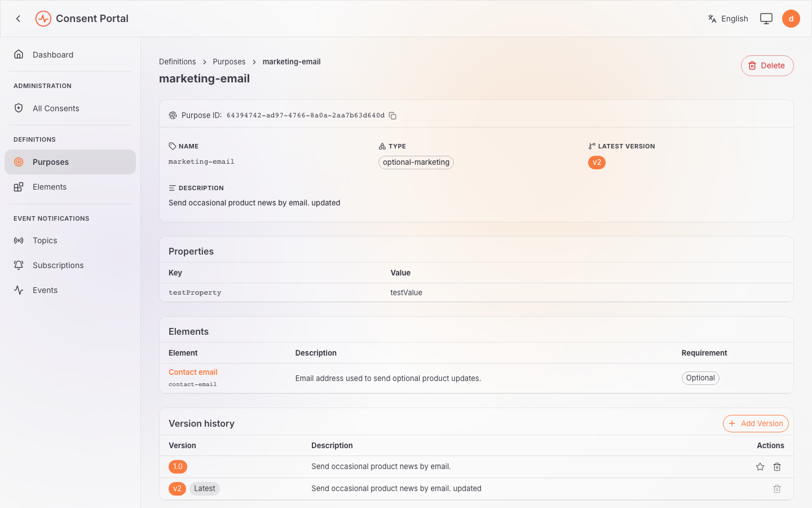Screen dimensions: 812x508
Task: Click the Purposes target icon
Action: click(x=19, y=162)
